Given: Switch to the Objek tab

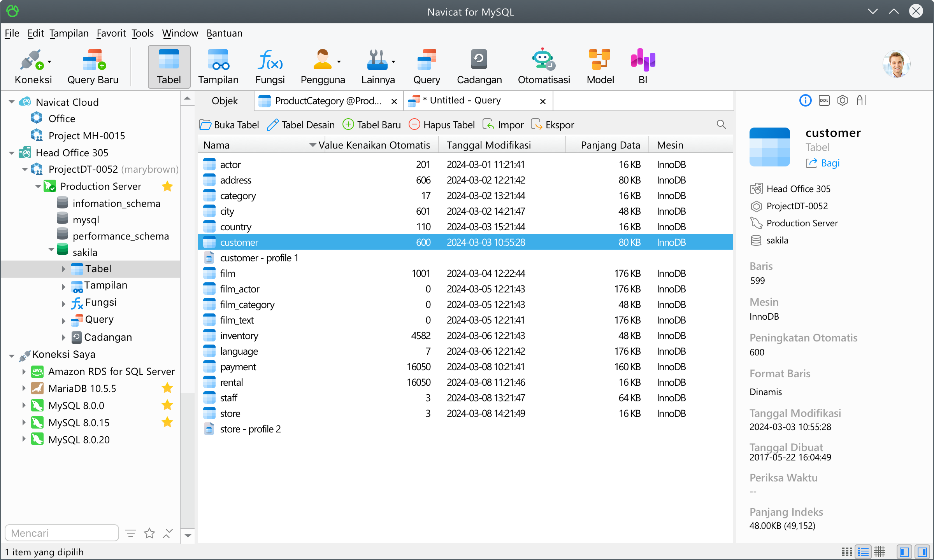Looking at the screenshot, I should click(225, 101).
